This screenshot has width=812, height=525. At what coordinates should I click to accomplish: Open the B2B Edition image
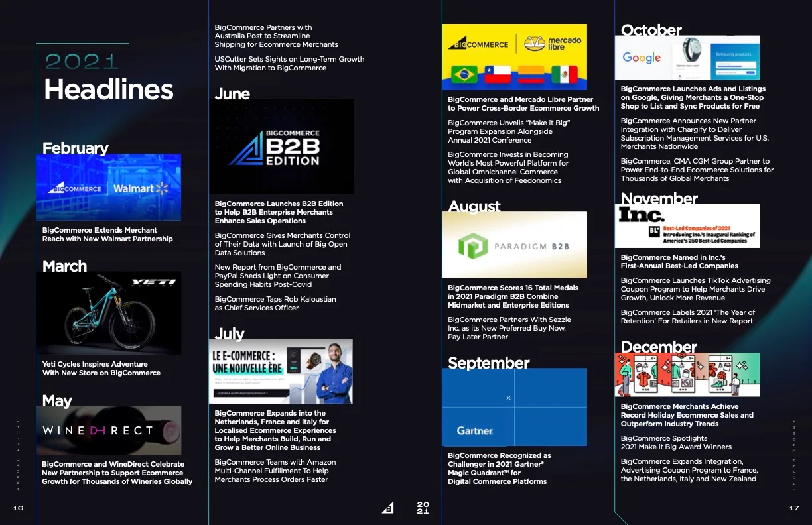click(x=282, y=146)
